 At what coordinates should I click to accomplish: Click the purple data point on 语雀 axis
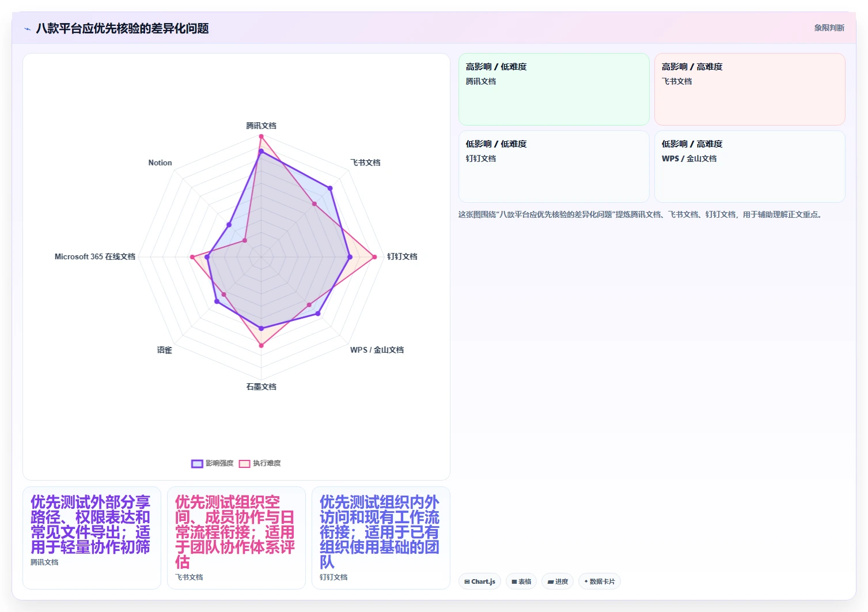tap(217, 301)
